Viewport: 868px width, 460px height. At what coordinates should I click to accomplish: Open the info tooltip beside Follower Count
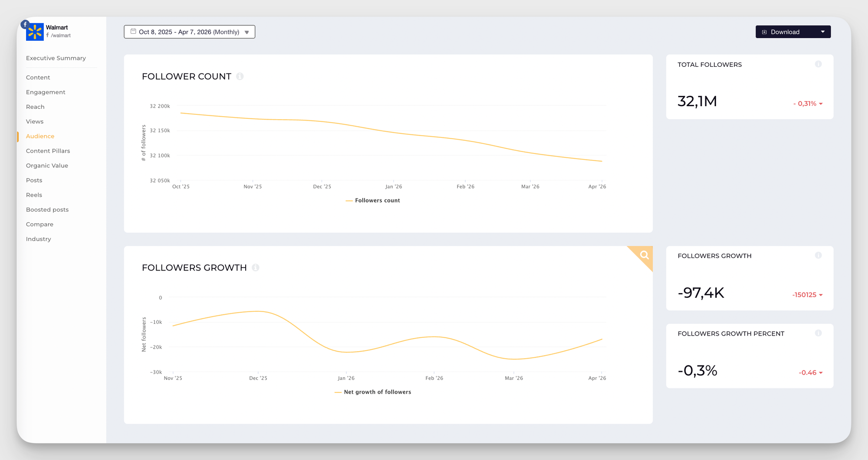[x=240, y=76]
